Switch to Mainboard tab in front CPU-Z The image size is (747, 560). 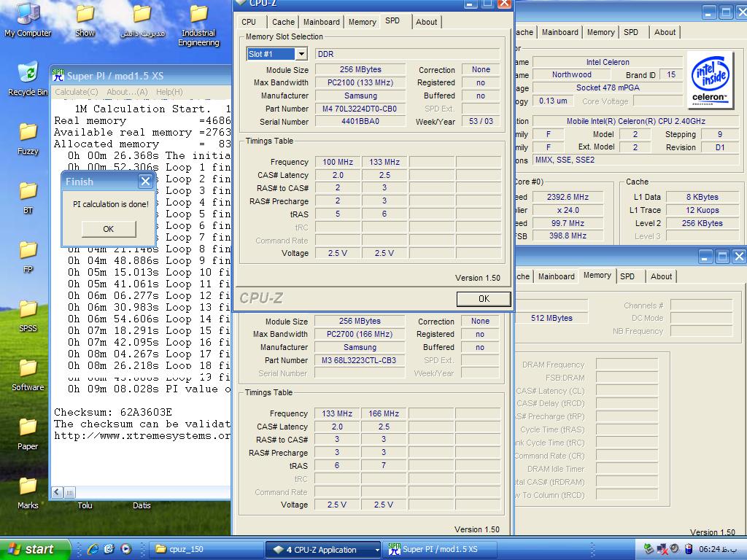click(322, 22)
